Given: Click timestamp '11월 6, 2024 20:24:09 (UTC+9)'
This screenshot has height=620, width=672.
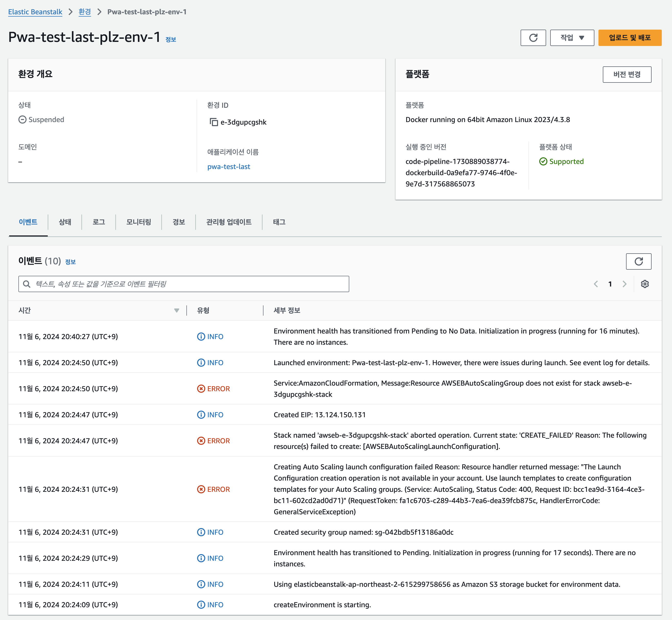Looking at the screenshot, I should coord(68,605).
